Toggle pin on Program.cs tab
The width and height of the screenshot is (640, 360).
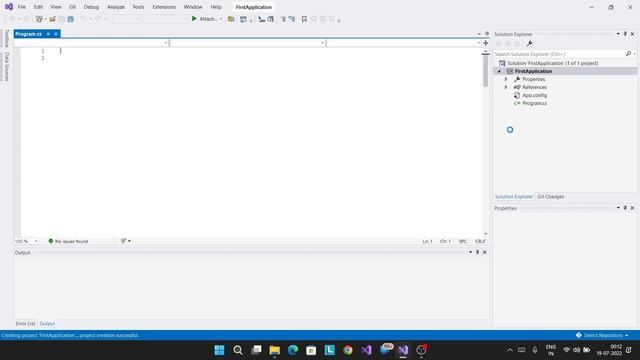point(48,34)
